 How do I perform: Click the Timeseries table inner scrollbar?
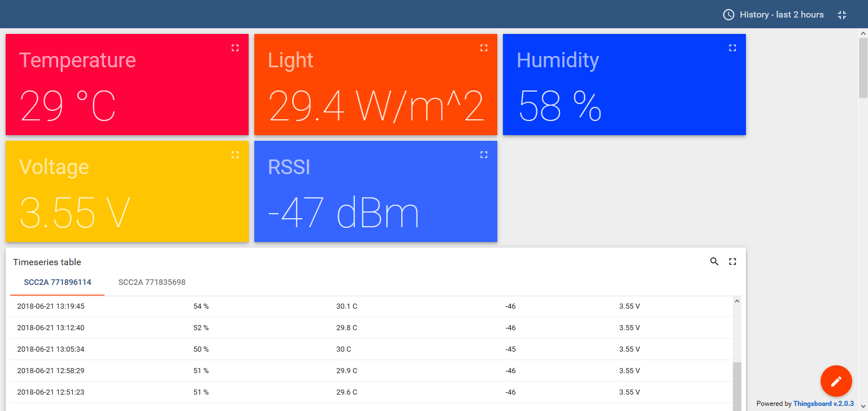tap(737, 373)
